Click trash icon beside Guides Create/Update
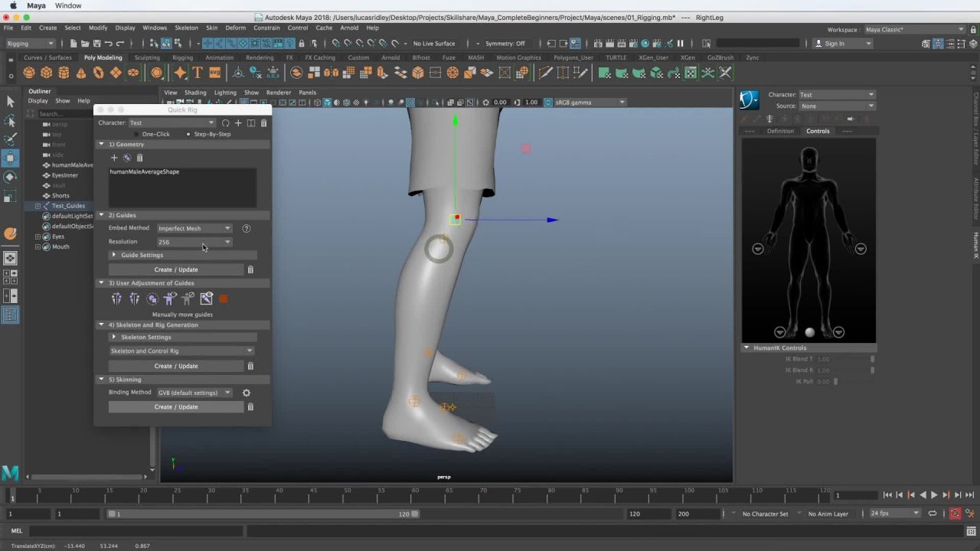980x551 pixels. coord(250,269)
